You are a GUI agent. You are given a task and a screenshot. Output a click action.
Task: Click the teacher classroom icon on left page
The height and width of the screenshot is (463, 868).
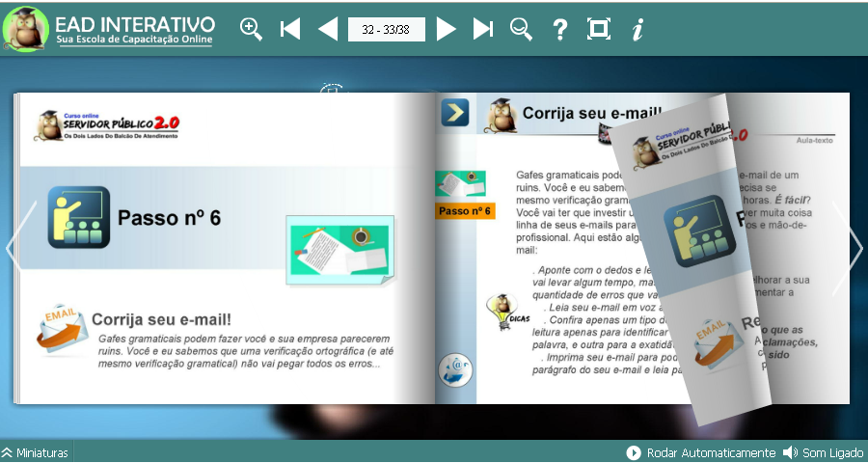[x=79, y=217]
